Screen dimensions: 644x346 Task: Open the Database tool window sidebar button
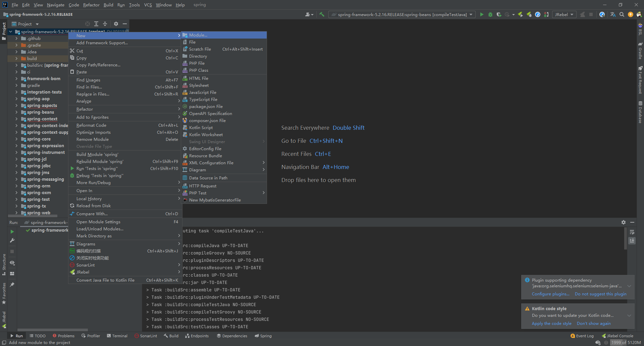(640, 112)
